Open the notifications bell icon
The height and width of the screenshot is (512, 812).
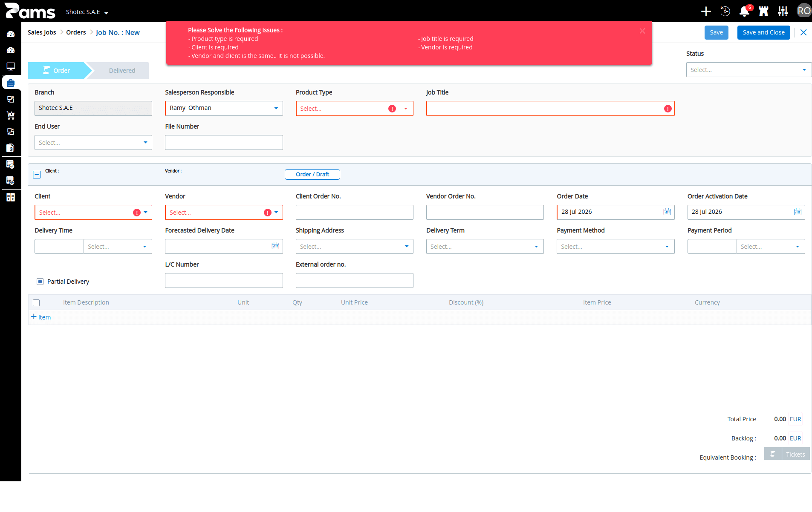[x=744, y=12]
